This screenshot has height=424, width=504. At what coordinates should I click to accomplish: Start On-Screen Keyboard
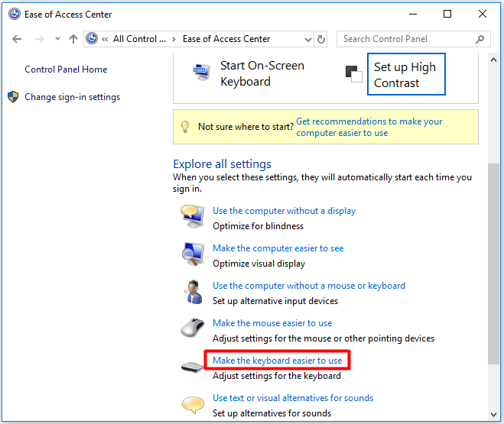click(262, 73)
